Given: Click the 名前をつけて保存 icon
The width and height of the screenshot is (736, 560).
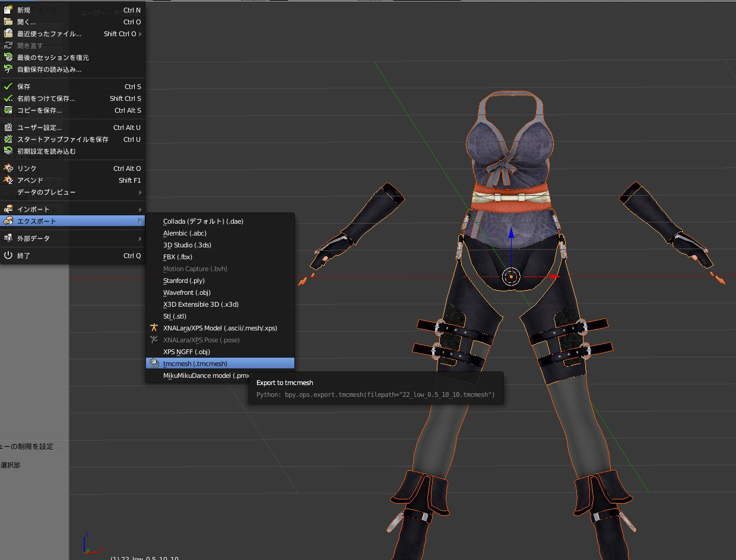Looking at the screenshot, I should click(8, 98).
